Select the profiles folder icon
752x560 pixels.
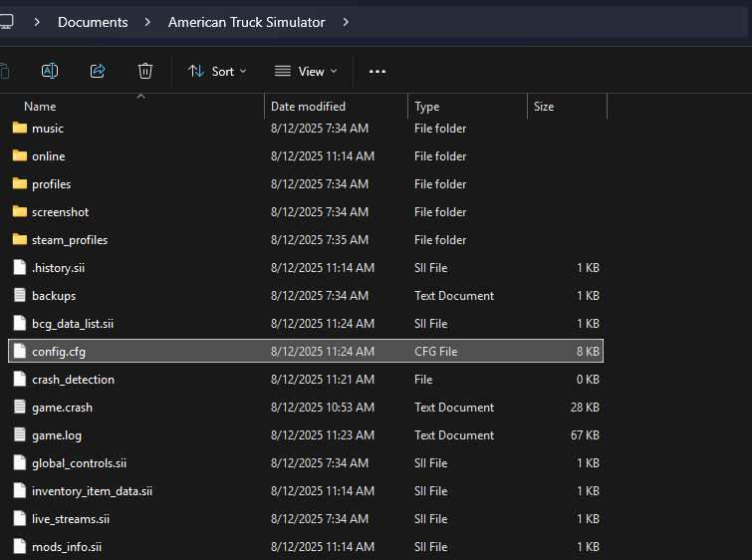point(20,183)
